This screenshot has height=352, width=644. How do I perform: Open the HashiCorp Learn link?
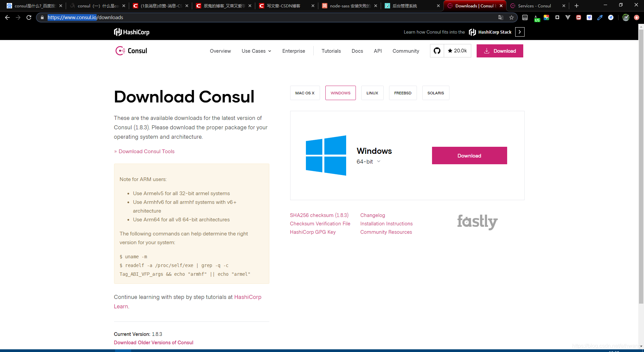tap(248, 297)
